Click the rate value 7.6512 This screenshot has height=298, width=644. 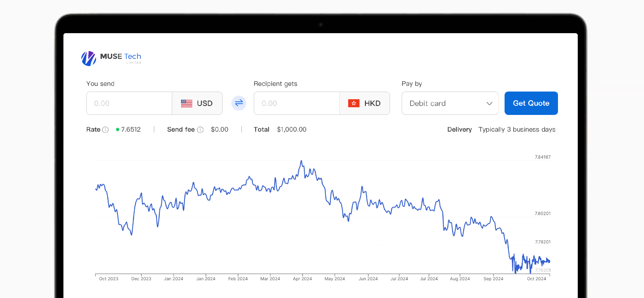[x=131, y=130]
